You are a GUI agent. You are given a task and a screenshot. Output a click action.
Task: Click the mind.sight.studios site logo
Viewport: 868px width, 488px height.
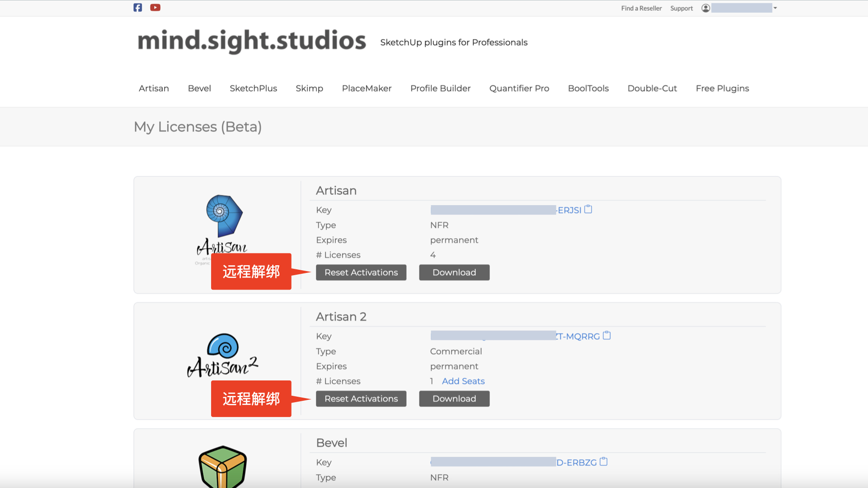point(252,41)
